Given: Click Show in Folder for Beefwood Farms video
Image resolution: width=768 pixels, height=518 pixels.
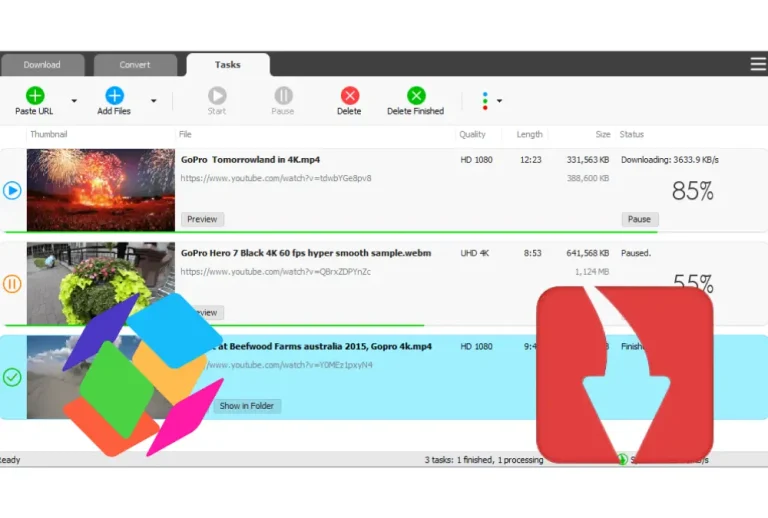Looking at the screenshot, I should (246, 406).
